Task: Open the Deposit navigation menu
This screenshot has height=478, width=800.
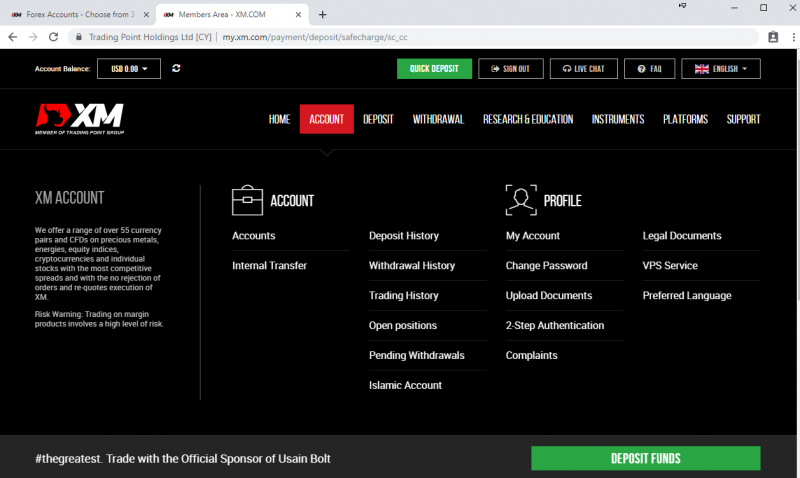Action: (378, 119)
